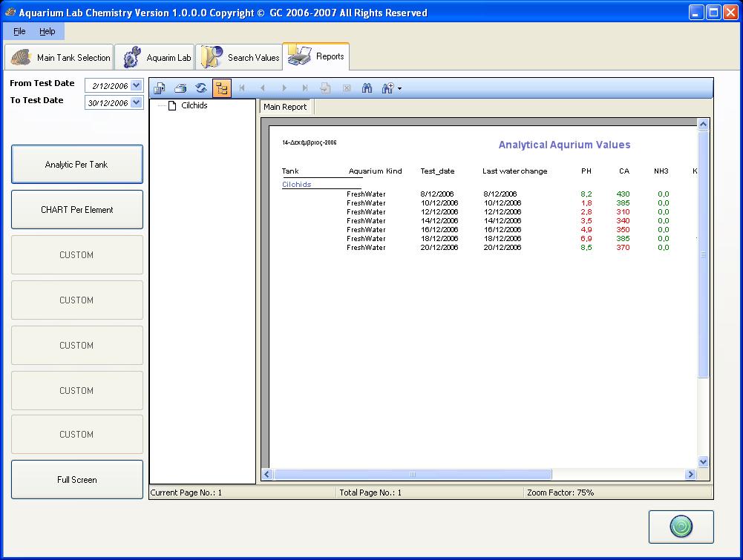Select the Cilchids node in the group tree
This screenshot has width=743, height=560.
194,105
